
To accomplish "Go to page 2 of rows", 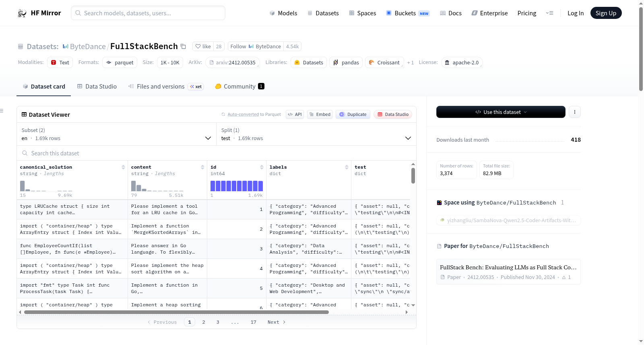I will [204, 322].
